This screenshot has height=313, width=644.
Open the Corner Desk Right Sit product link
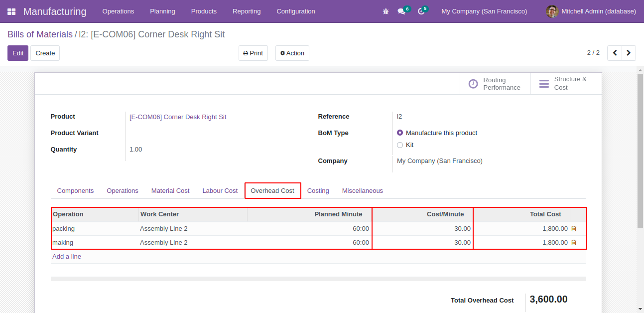coord(178,117)
